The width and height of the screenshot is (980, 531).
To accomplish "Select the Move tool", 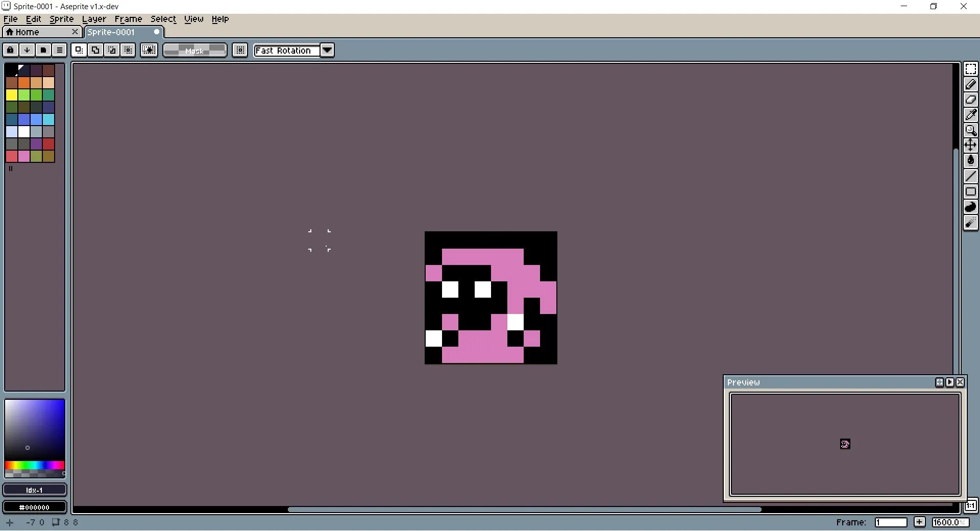I will [x=970, y=146].
